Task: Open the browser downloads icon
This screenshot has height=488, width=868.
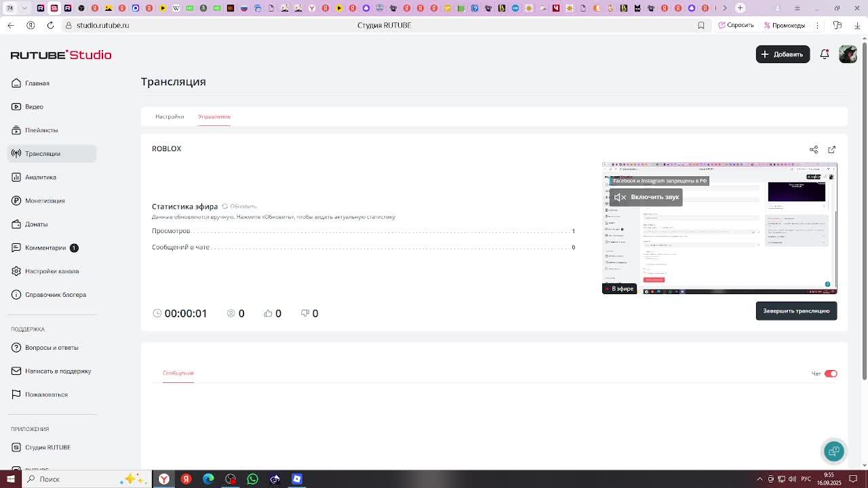Action: (857, 25)
